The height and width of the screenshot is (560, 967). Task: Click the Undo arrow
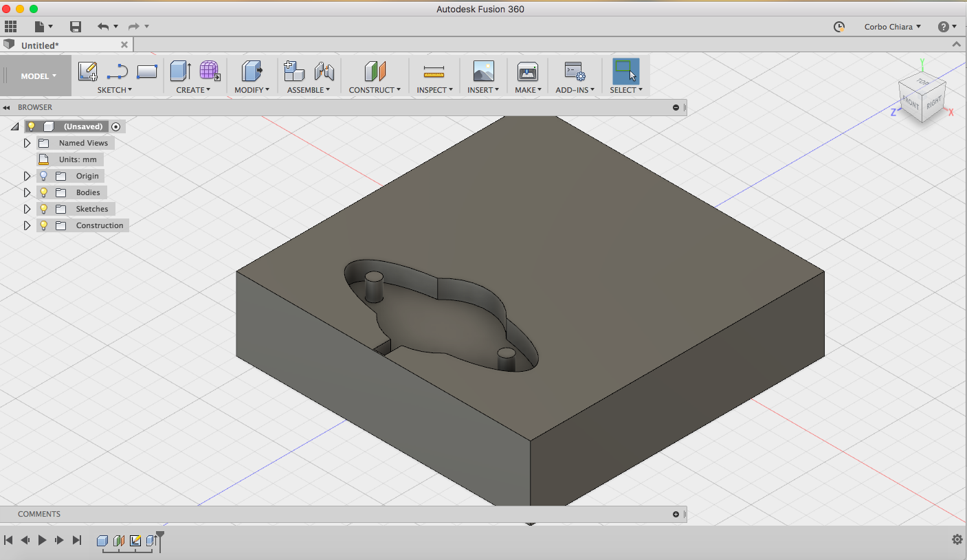point(103,27)
